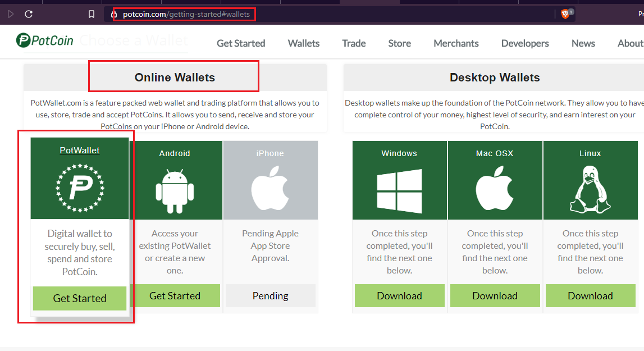
Task: Open the Merchants menu item
Action: coord(456,43)
